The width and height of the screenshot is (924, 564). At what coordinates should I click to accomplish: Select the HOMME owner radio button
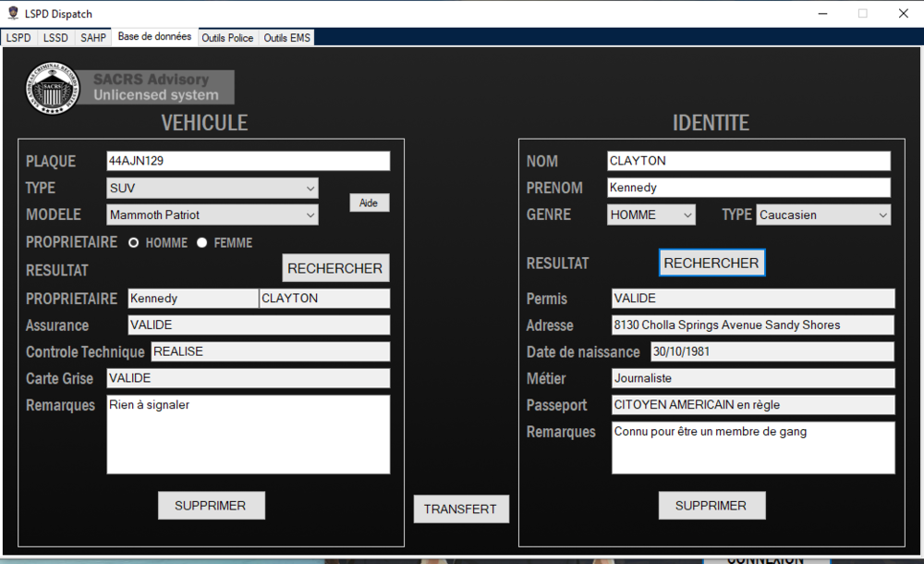pos(133,242)
